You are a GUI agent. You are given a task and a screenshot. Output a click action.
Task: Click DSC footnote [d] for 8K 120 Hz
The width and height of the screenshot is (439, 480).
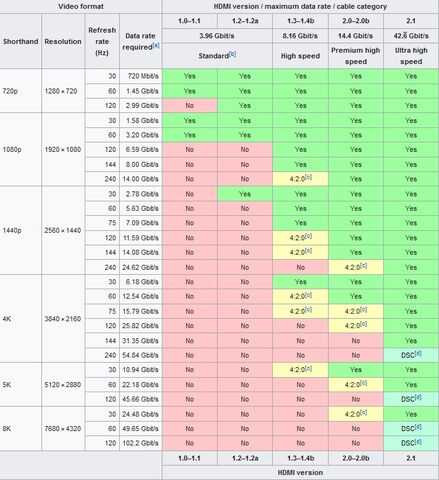tap(418, 441)
